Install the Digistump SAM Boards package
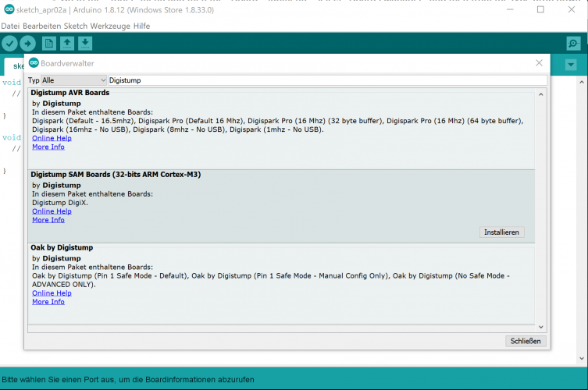Viewport: 588px width, 390px height. tap(502, 232)
